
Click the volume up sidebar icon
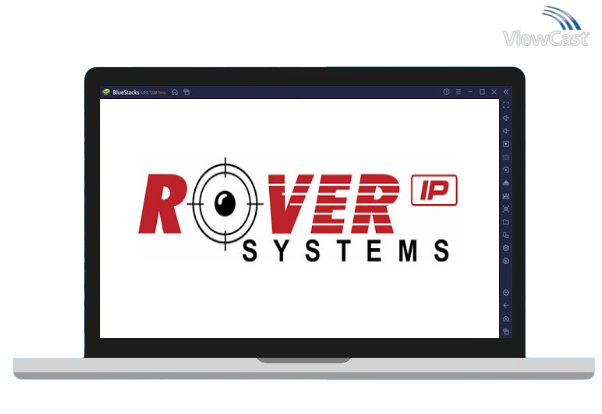(x=506, y=118)
